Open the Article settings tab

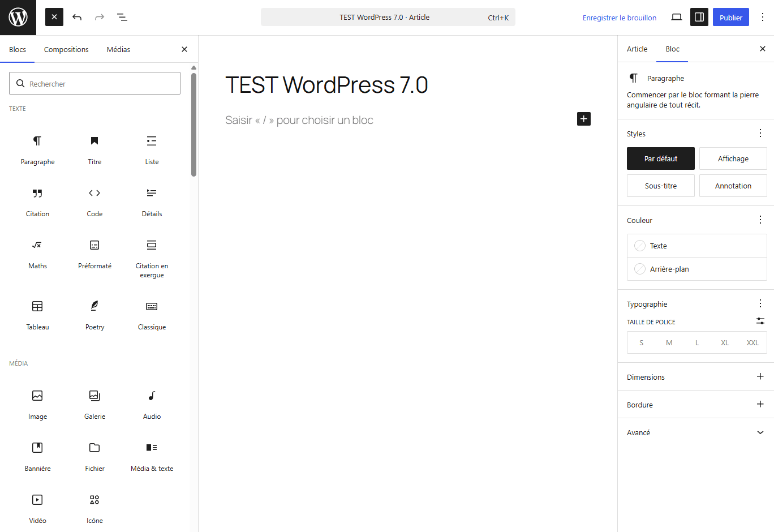click(x=637, y=49)
